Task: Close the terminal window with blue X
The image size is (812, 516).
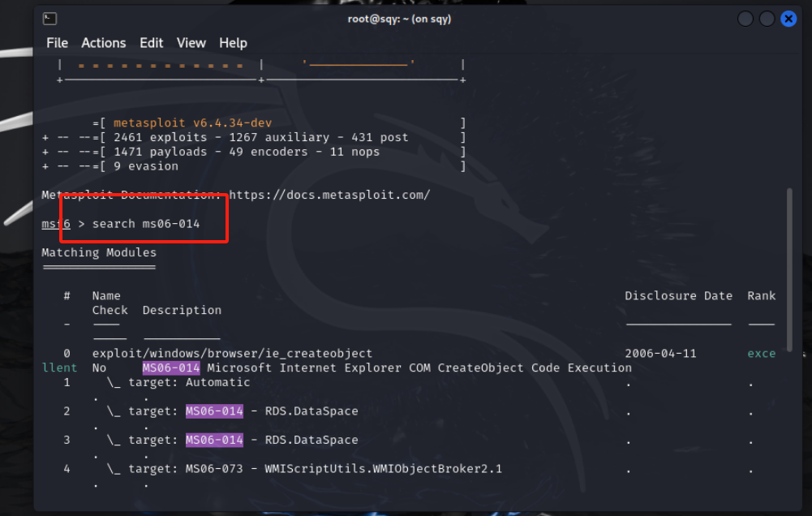Action: (788, 19)
